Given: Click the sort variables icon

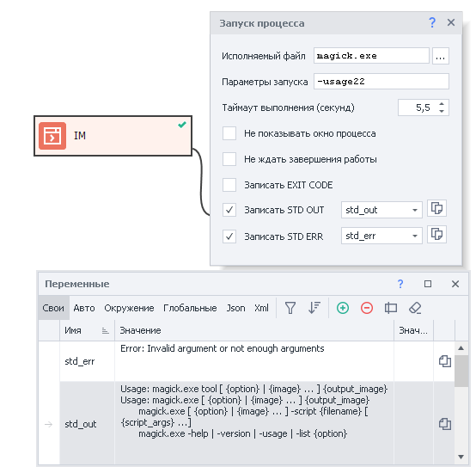Looking at the screenshot, I should point(314,308).
